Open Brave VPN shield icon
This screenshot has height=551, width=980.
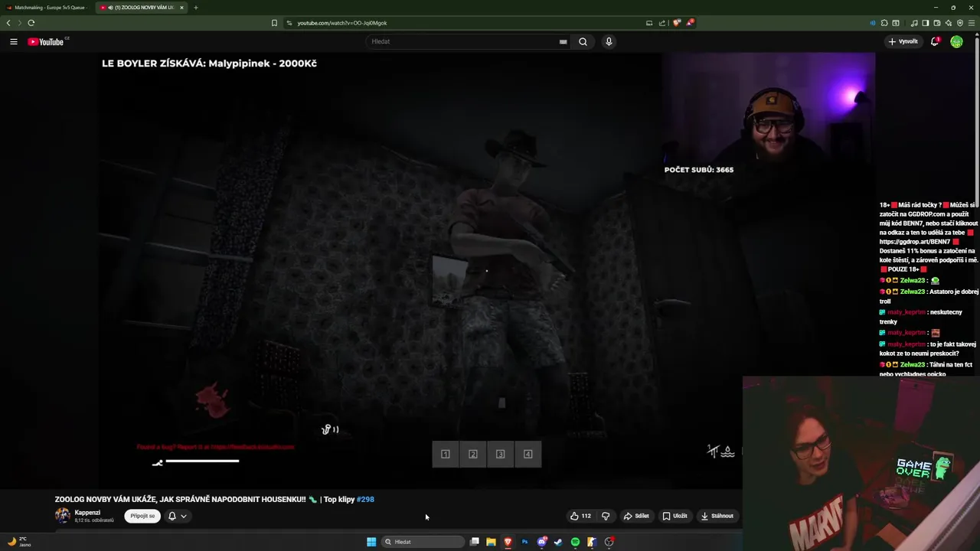(960, 23)
